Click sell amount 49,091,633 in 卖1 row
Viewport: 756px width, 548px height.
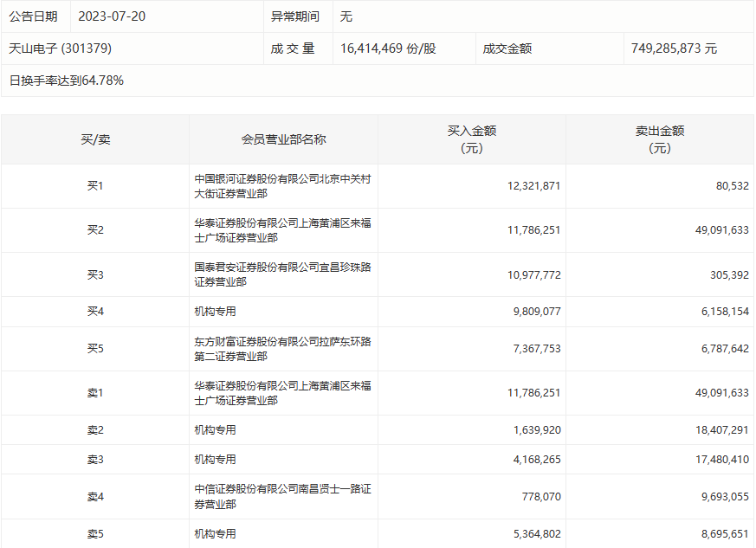click(x=721, y=393)
